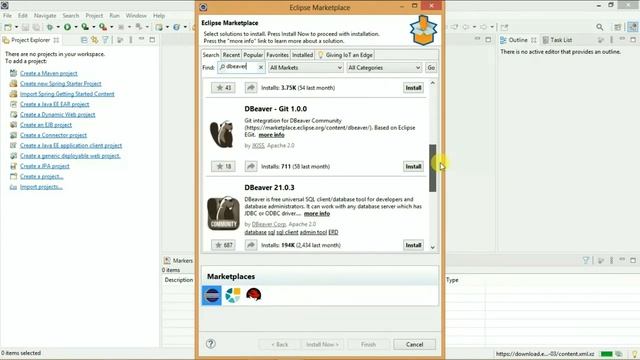Click Import projects... link
Viewport: 640px width, 360px height.
click(x=41, y=187)
